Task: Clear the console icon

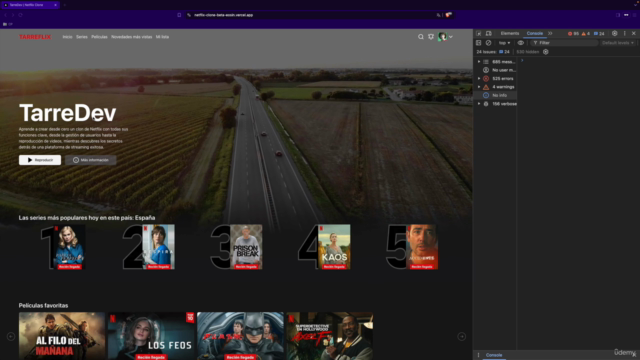Action: coord(489,43)
